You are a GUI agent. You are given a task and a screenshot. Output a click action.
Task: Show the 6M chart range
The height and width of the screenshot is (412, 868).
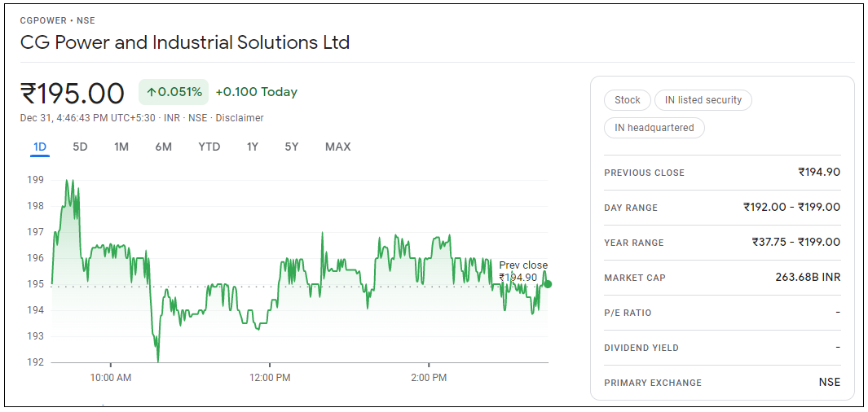[x=163, y=147]
